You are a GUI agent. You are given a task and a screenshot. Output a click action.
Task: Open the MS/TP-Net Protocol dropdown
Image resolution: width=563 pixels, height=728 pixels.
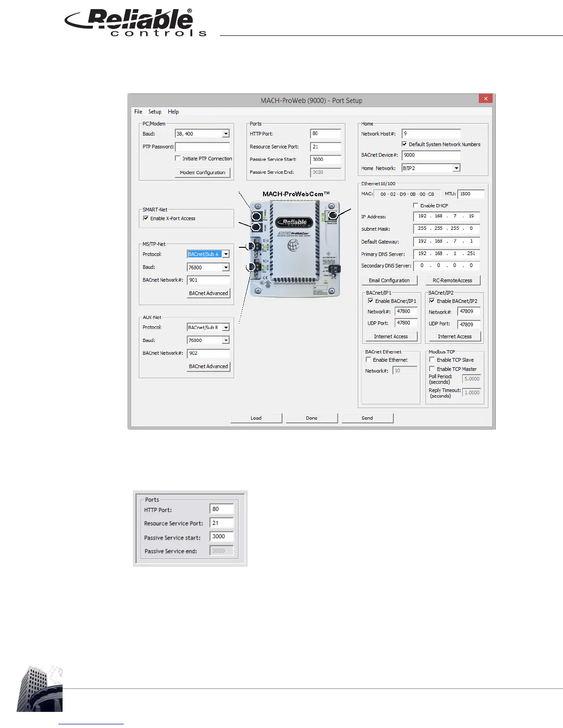(x=226, y=254)
